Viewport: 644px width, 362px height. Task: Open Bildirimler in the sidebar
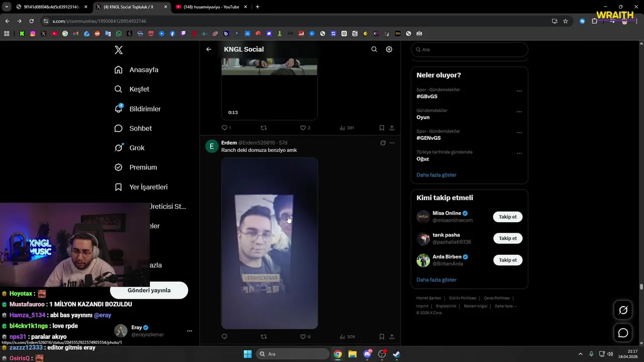pyautogui.click(x=137, y=109)
